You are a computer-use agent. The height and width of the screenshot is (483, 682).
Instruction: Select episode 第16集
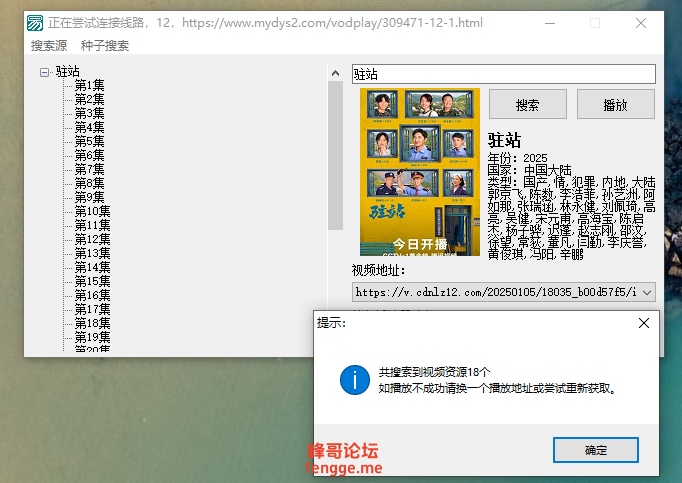(92, 295)
